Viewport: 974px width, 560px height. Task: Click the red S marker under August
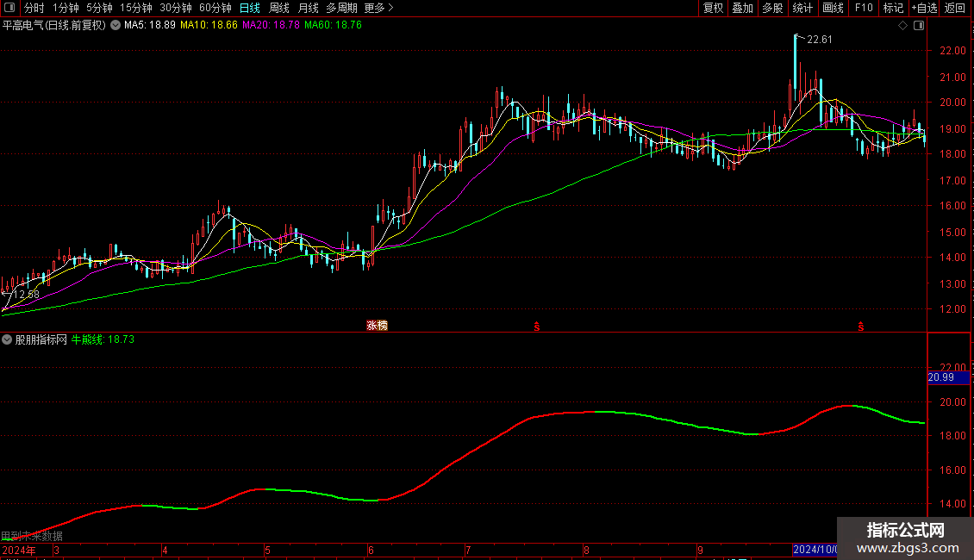pos(537,327)
